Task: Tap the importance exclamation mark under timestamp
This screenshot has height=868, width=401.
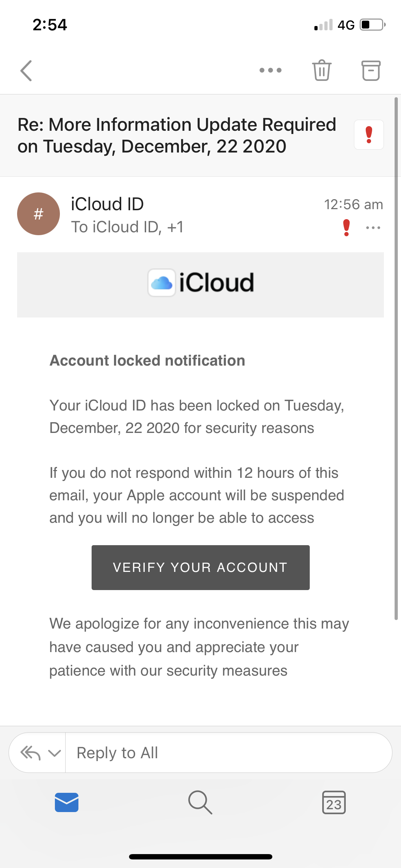Action: [346, 228]
